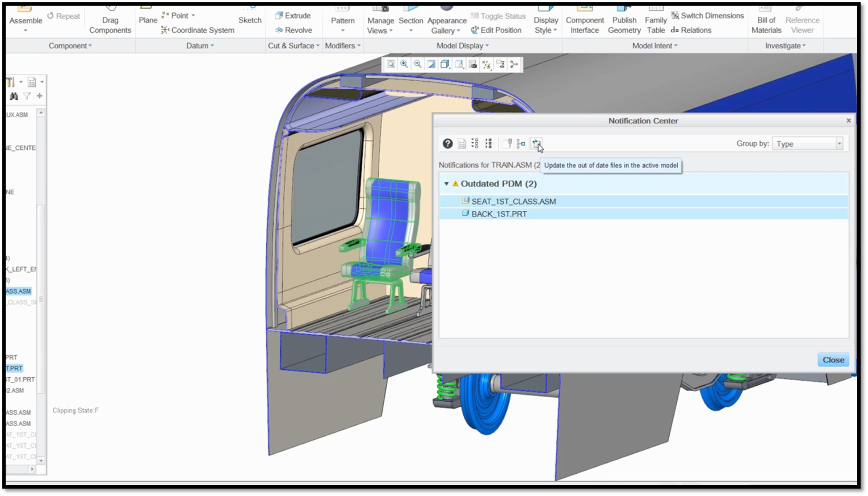The width and height of the screenshot is (868, 496).
Task: Open Notification Center help question mark icon
Action: [x=448, y=144]
